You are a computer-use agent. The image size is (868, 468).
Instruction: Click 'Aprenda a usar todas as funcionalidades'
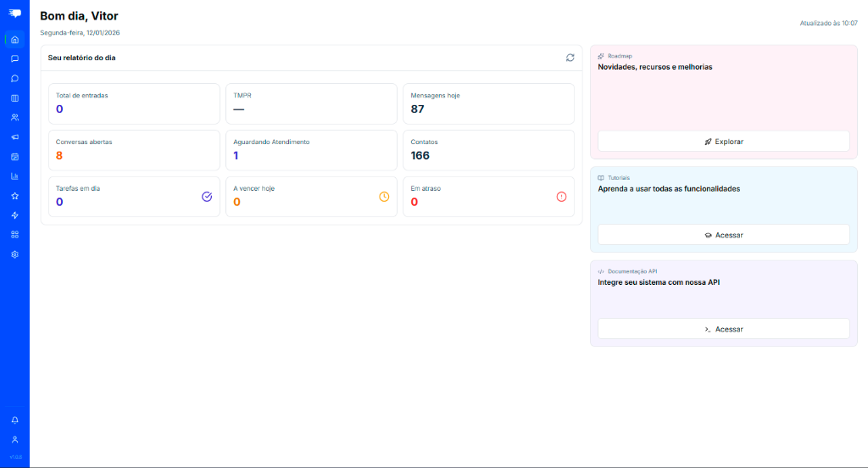click(669, 189)
